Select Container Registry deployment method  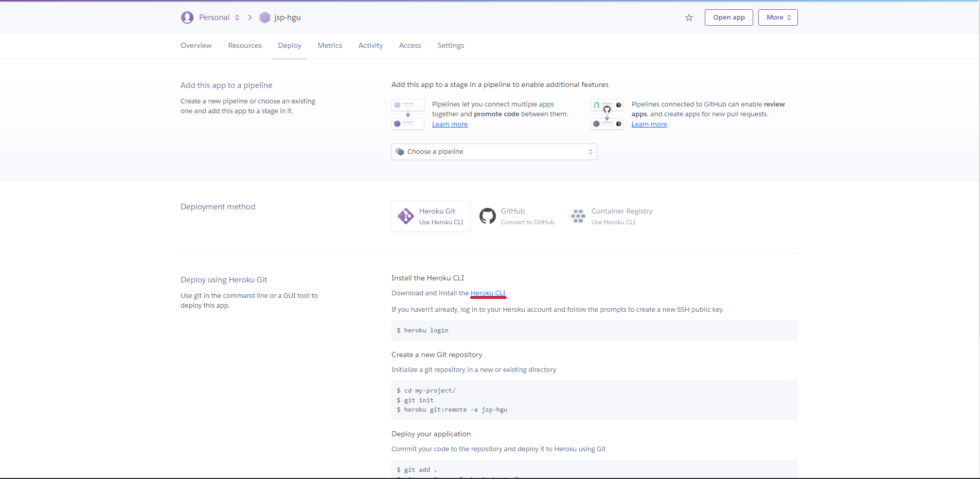612,216
